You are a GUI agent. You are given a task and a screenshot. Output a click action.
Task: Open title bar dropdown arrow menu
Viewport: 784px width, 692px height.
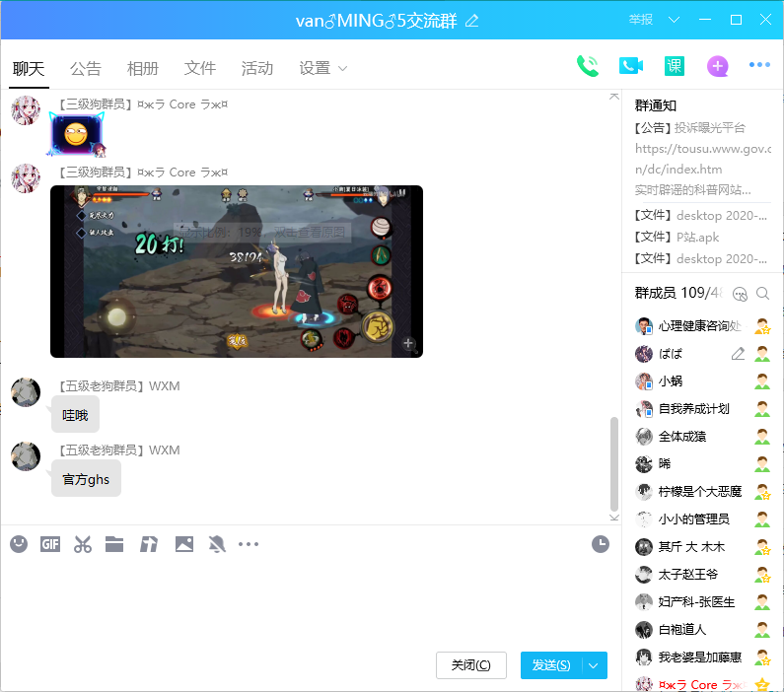click(x=674, y=20)
